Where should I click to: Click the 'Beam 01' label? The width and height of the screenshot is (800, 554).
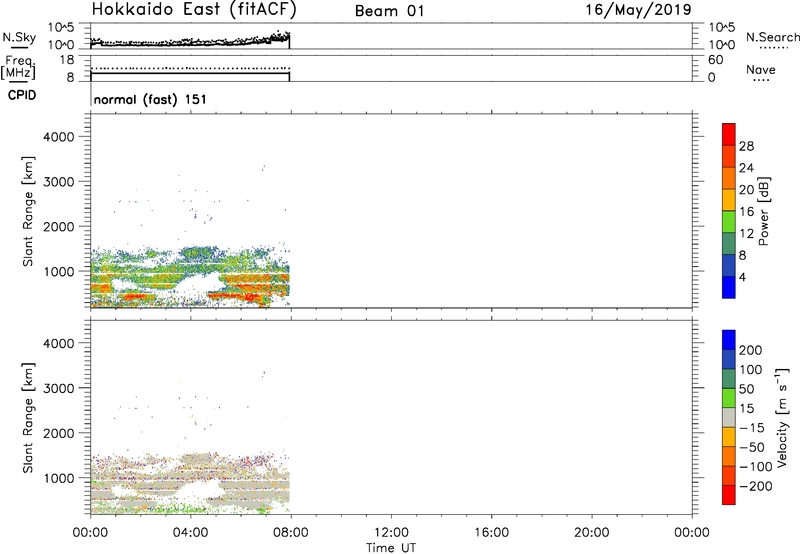coord(389,11)
